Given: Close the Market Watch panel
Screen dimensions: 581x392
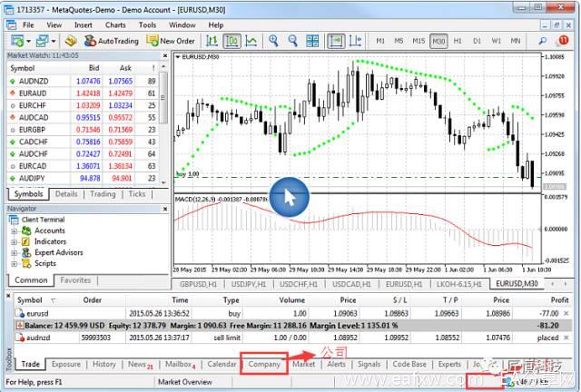Looking at the screenshot, I should [x=165, y=55].
